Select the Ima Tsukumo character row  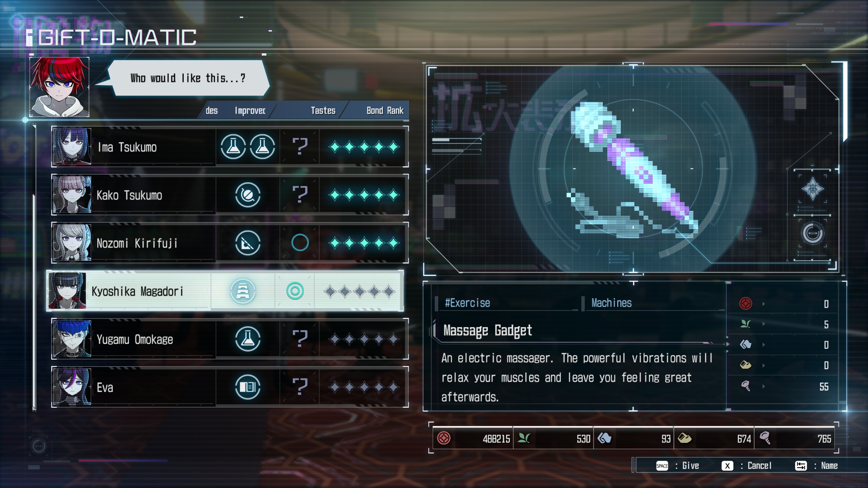[x=230, y=147]
